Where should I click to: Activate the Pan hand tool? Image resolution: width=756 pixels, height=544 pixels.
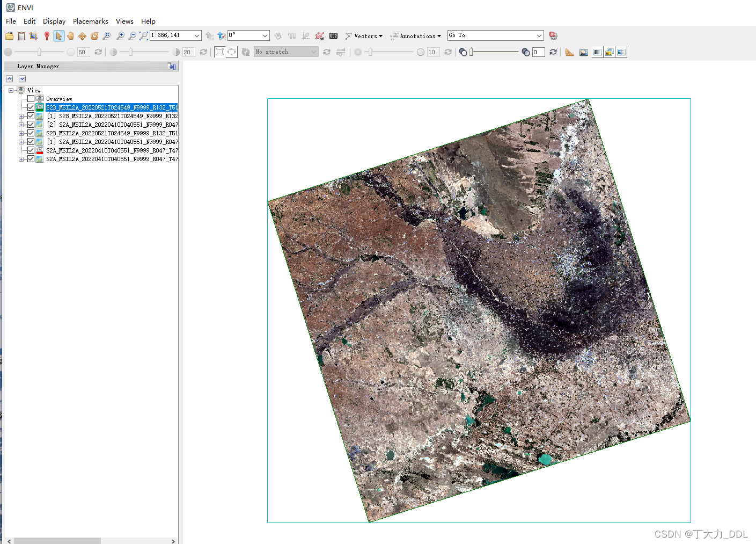70,36
